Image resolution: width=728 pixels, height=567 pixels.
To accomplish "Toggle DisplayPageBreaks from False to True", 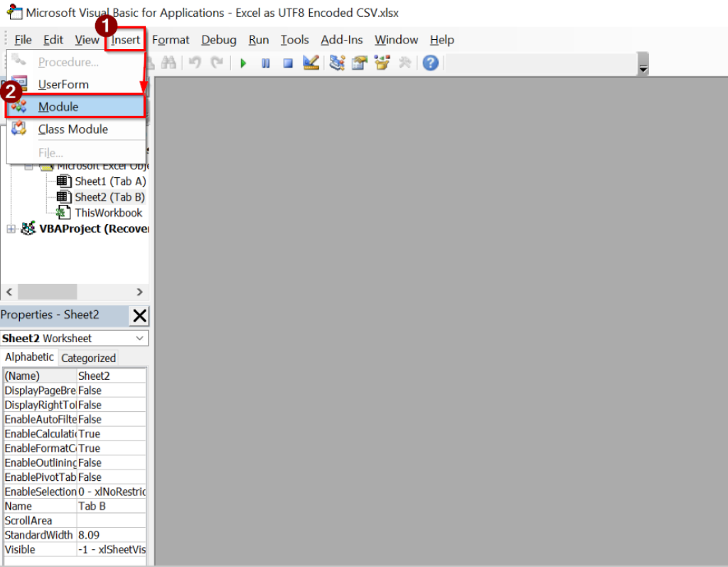I will tap(112, 390).
